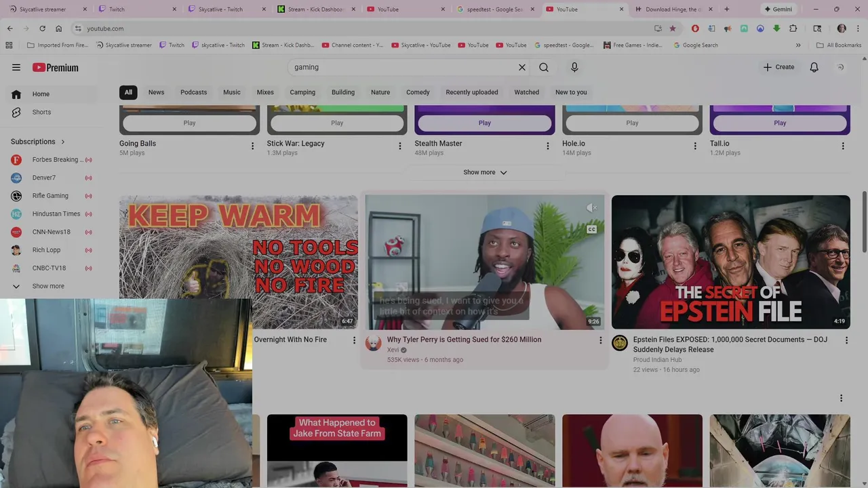Expand the Subscriptions section arrow
Screen dimensions: 868x488
click(63, 142)
